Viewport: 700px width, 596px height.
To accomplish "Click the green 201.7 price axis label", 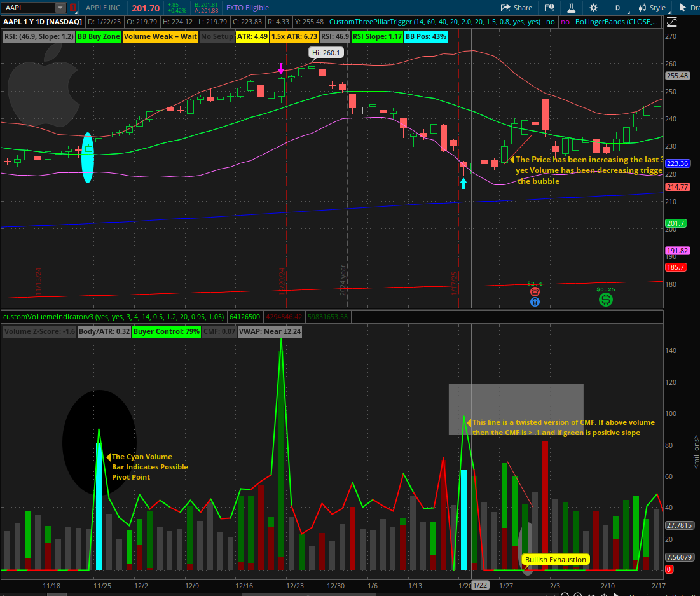I will pyautogui.click(x=676, y=223).
